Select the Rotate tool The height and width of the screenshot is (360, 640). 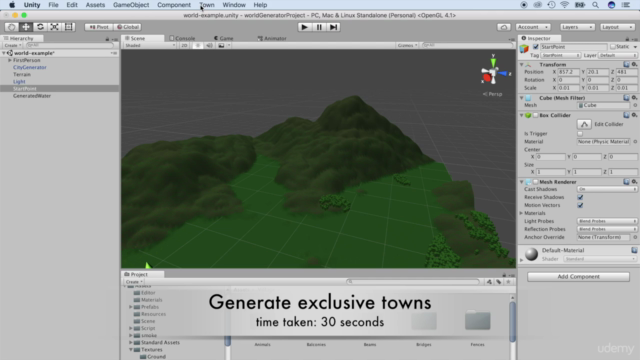(x=40, y=27)
